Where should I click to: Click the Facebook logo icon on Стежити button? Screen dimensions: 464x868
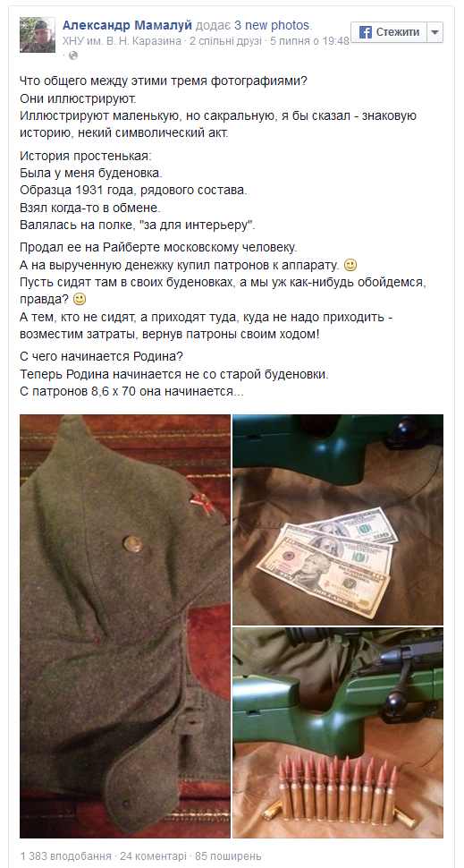[366, 32]
